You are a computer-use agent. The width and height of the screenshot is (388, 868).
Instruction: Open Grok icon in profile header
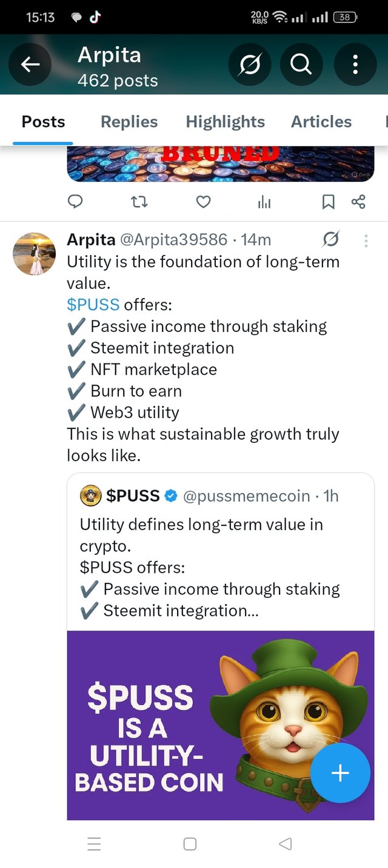(249, 65)
